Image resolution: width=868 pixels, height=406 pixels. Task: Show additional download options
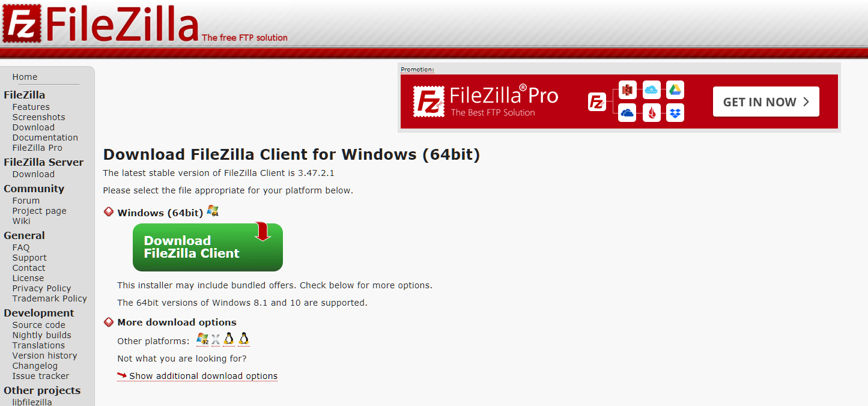tap(203, 376)
